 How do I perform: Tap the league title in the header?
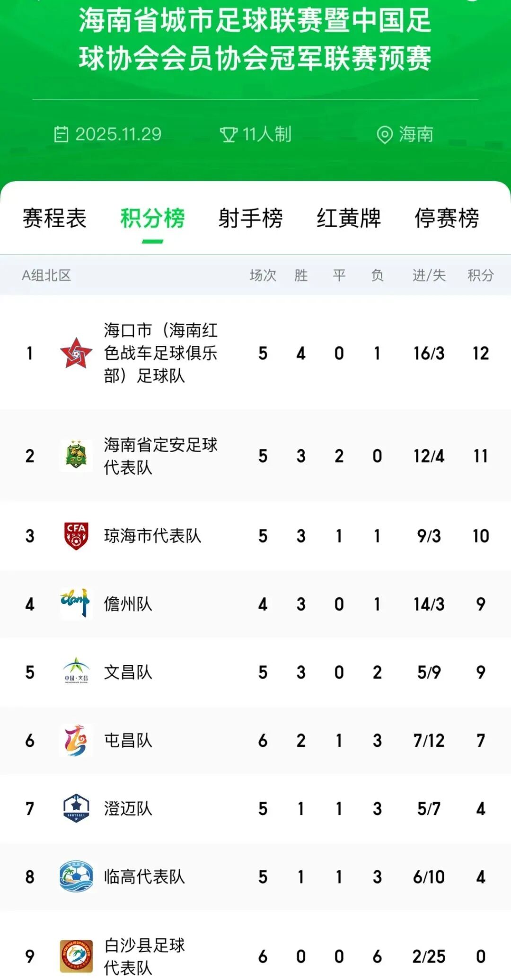pos(255,40)
